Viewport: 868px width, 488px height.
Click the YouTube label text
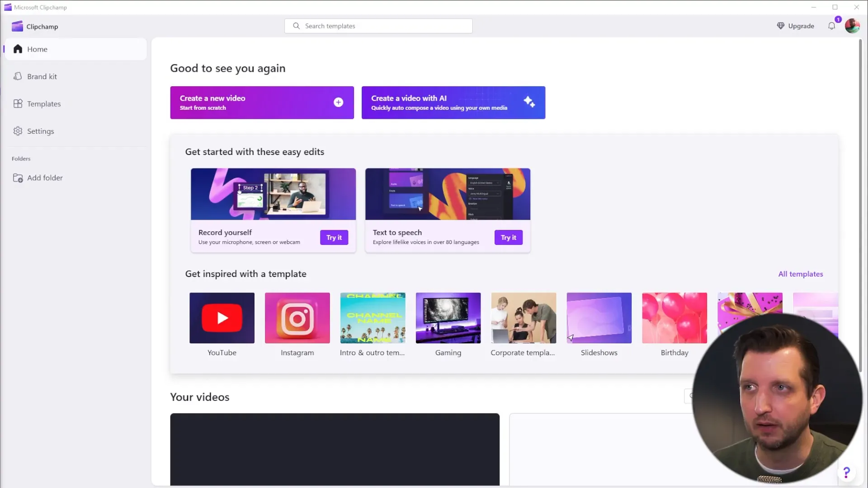coord(222,353)
